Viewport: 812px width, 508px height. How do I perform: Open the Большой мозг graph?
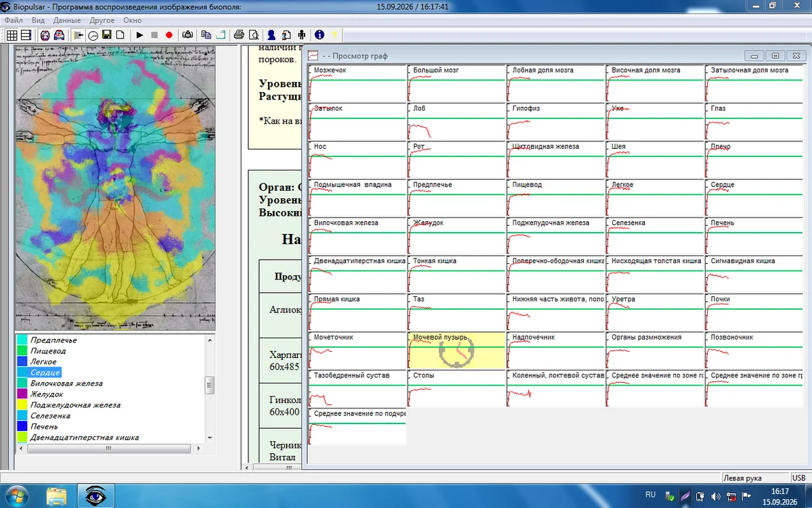[x=456, y=83]
